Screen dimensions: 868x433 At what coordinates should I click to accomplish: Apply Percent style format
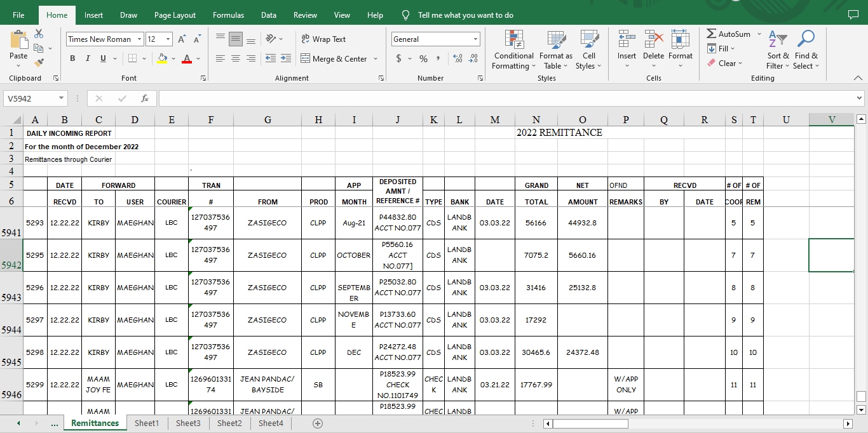point(423,58)
